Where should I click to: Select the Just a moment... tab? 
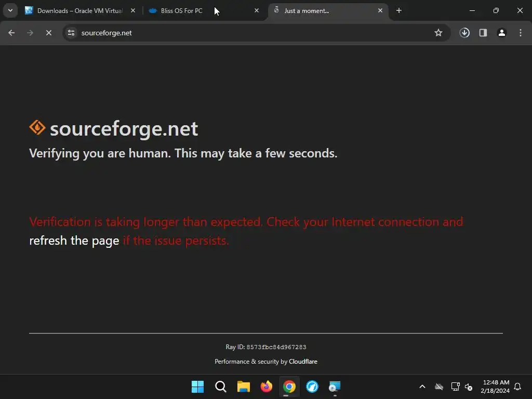pos(328,10)
